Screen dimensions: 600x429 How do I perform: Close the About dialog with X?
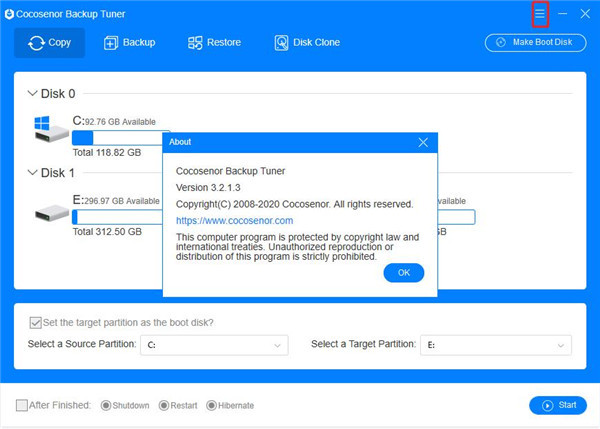click(423, 142)
